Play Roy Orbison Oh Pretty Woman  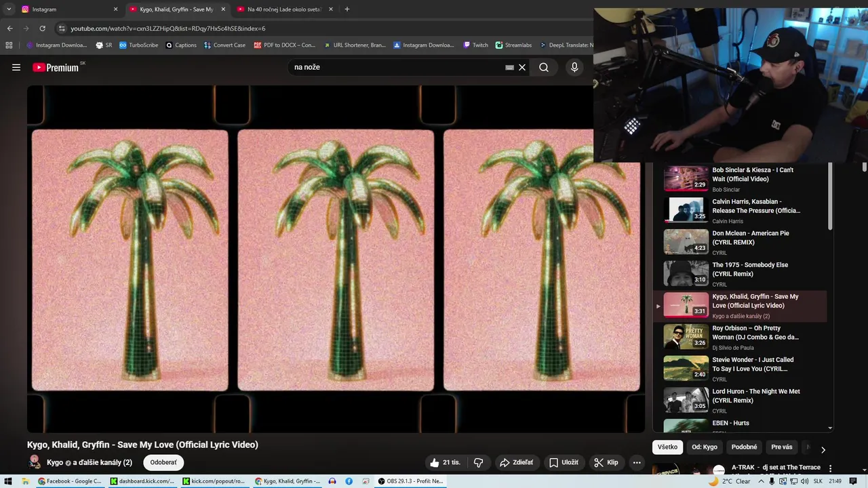(x=741, y=337)
